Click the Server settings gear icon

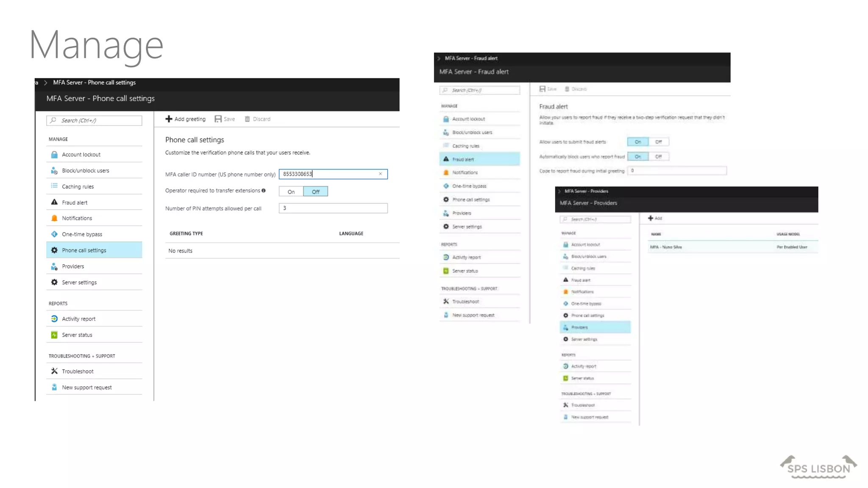pos(54,282)
